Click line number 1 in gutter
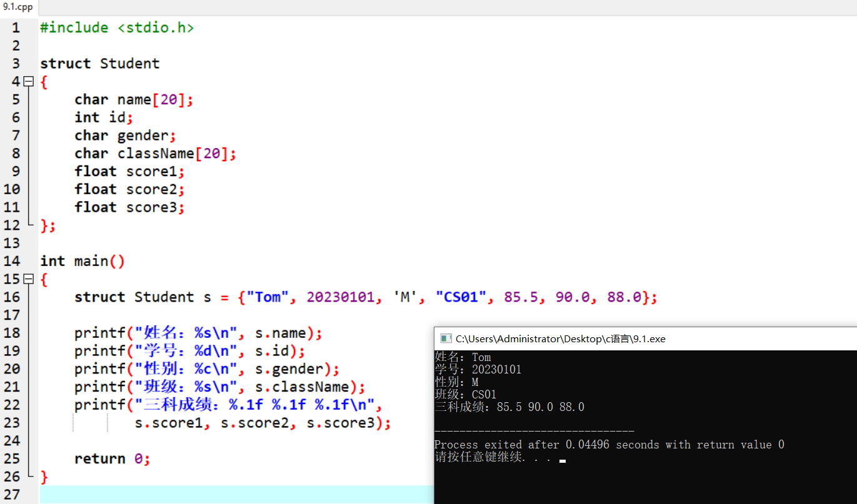The width and height of the screenshot is (857, 504). (15, 27)
